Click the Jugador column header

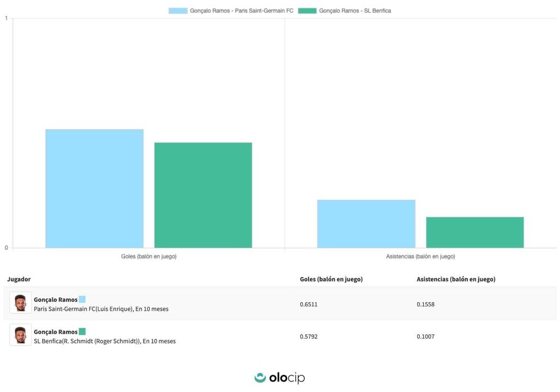(19, 279)
